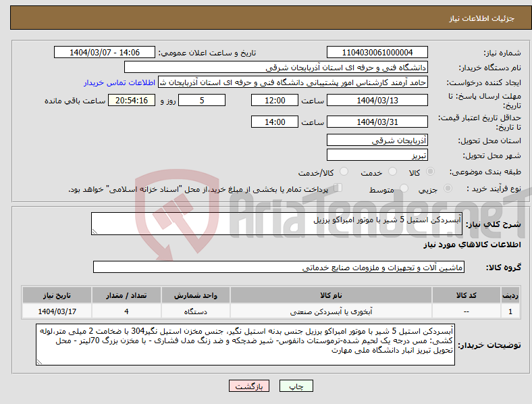532x404 pixels.
Task: Click the price validity date 1404/03/31
Action: [x=377, y=122]
